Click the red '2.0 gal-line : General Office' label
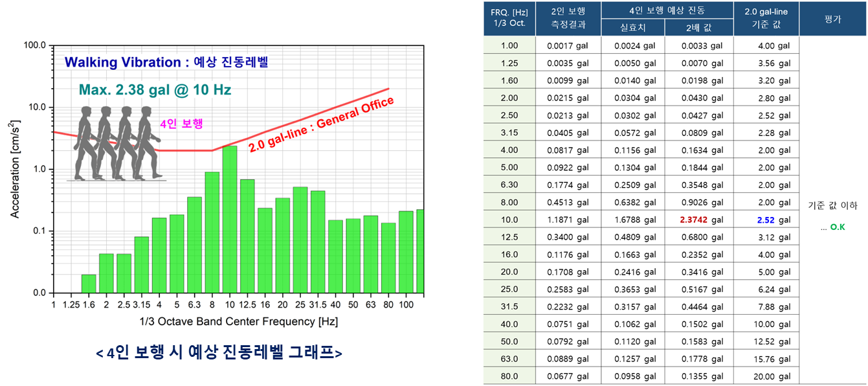Screen dimensions: 868x386 [321, 124]
